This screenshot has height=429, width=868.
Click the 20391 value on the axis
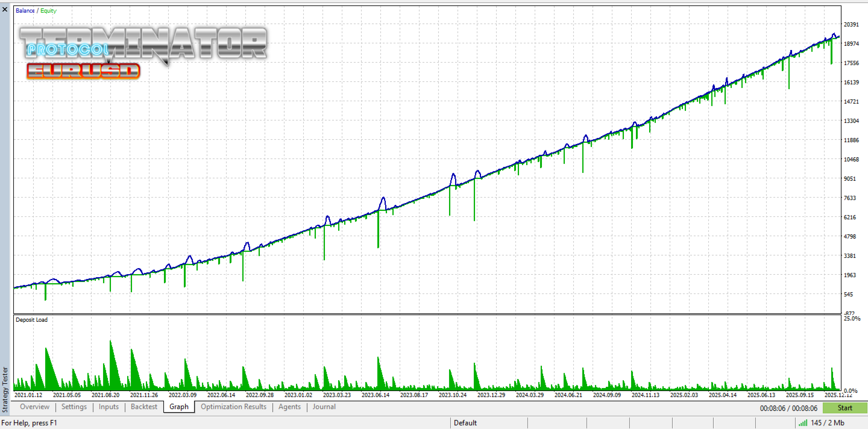coord(852,25)
